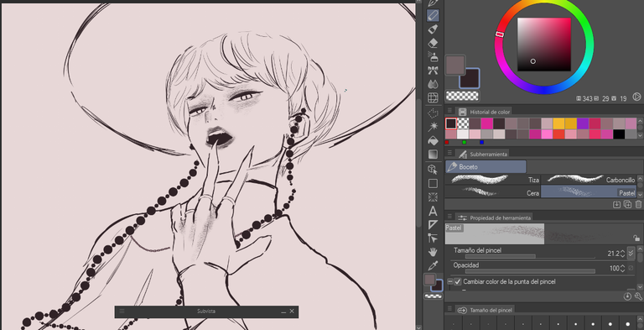The height and width of the screenshot is (330, 644).
Task: Select the Fill bucket tool
Action: pyautogui.click(x=433, y=140)
